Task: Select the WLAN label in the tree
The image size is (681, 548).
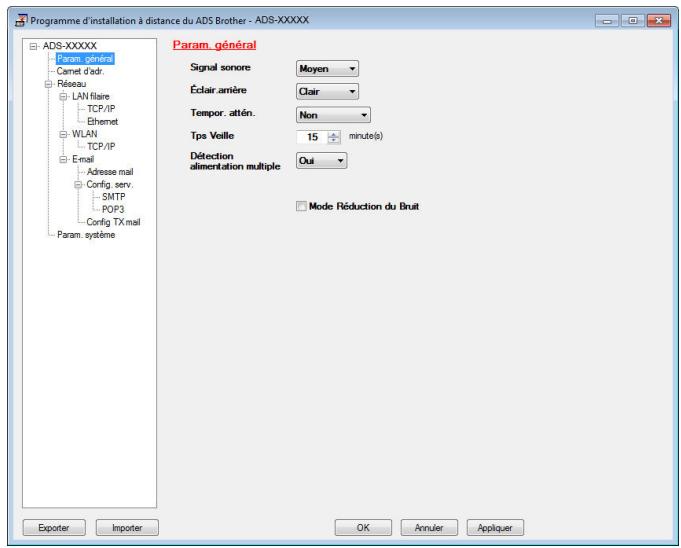Action: point(85,134)
